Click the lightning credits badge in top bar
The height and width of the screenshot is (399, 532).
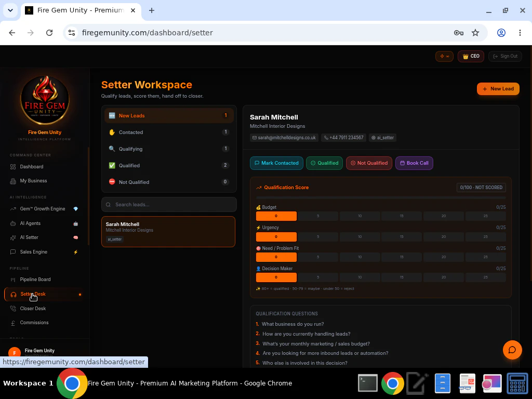coord(445,56)
